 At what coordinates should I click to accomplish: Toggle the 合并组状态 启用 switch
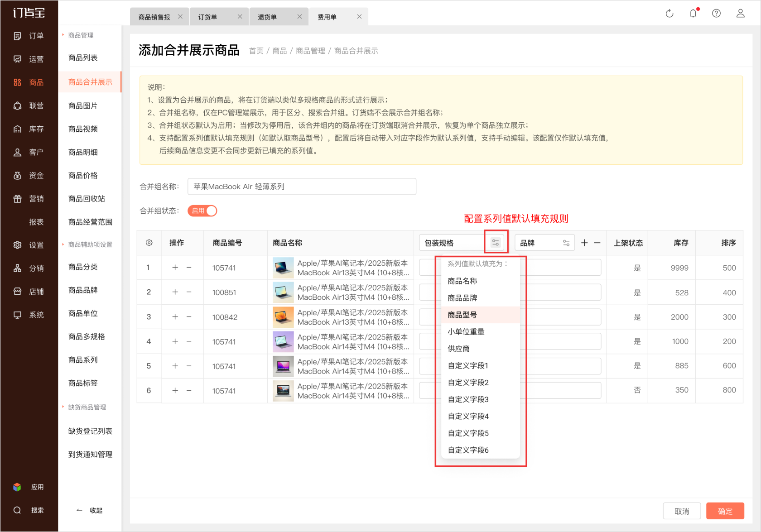pos(202,211)
